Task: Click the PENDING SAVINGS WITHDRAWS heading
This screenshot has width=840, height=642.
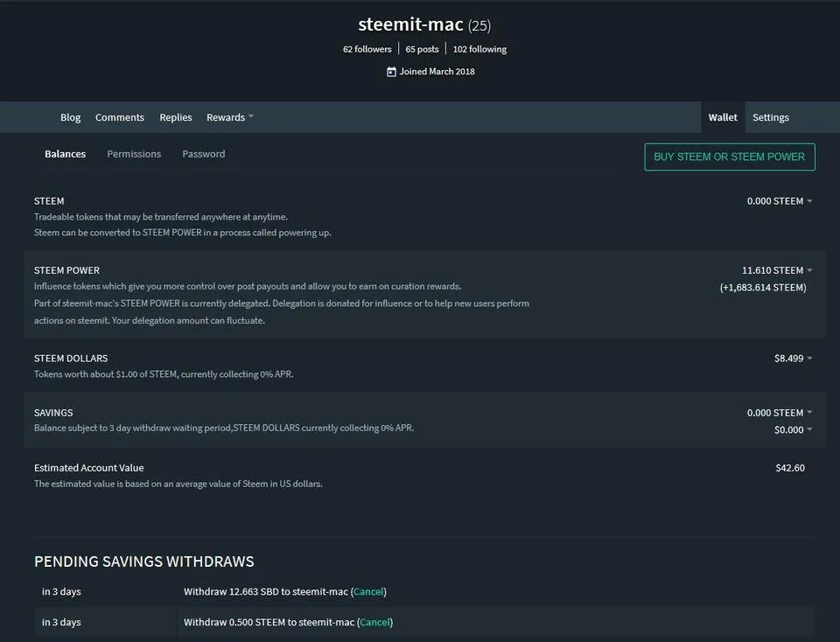Action: (x=144, y=562)
